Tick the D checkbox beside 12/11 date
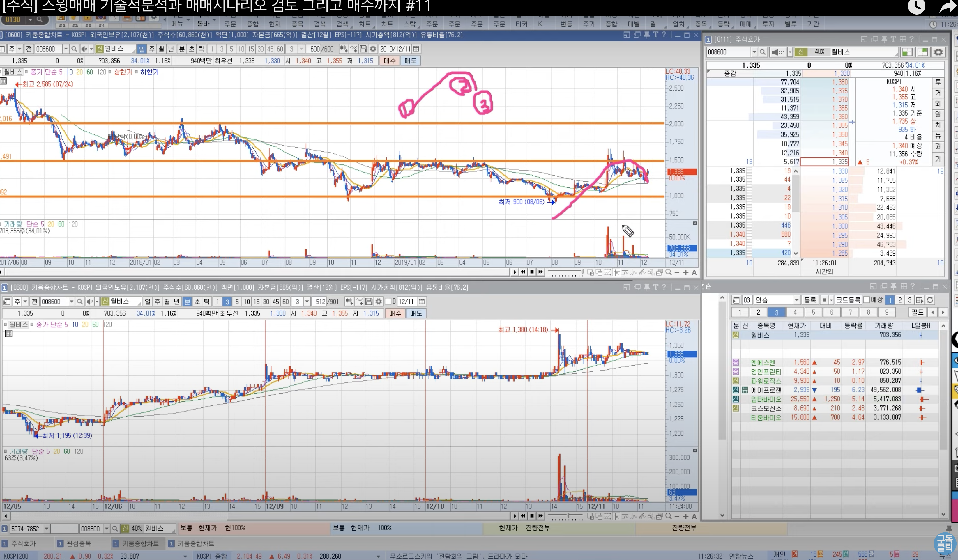This screenshot has width=958, height=560. tap(388, 302)
